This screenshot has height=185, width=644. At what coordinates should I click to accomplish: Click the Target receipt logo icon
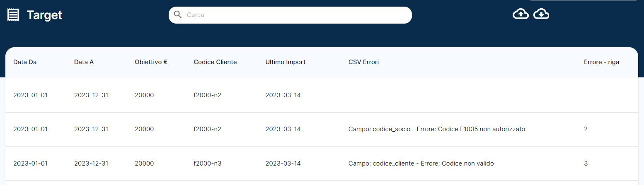click(13, 15)
